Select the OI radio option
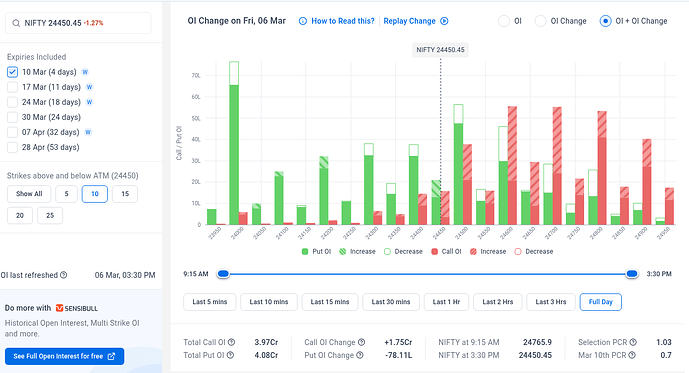The height and width of the screenshot is (373, 689). (504, 21)
